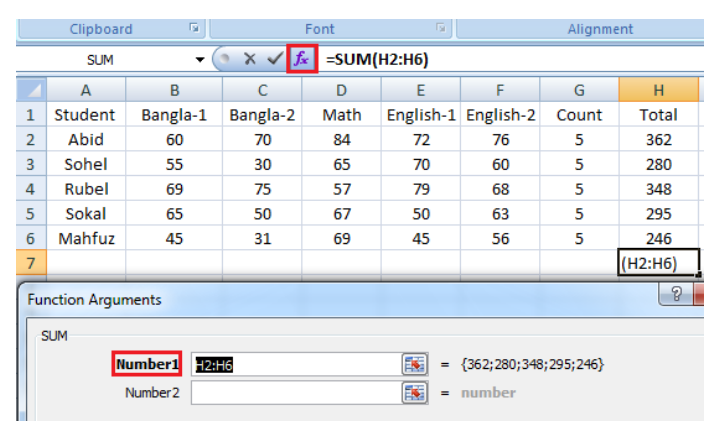
Task: Click cell H7 containing the formula
Action: [658, 264]
